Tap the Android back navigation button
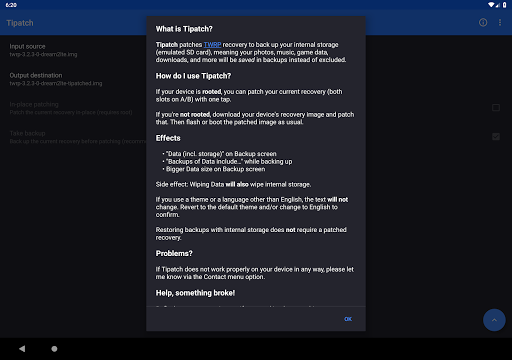The height and width of the screenshot is (360, 512). pyautogui.click(x=22, y=349)
